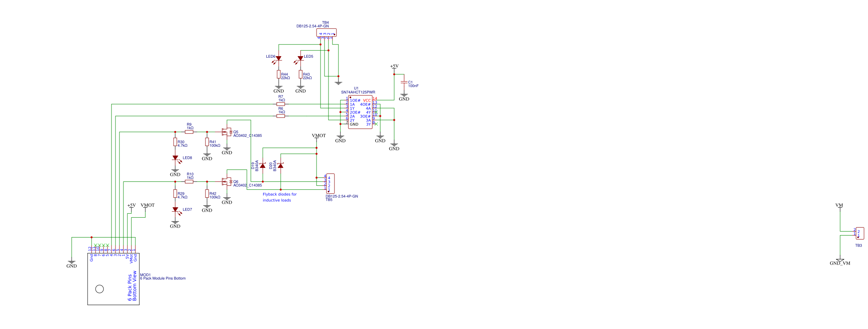This screenshot has width=868, height=329.
Task: Click the 'AO3402_C14385' label next to Q6
Action: (x=248, y=185)
